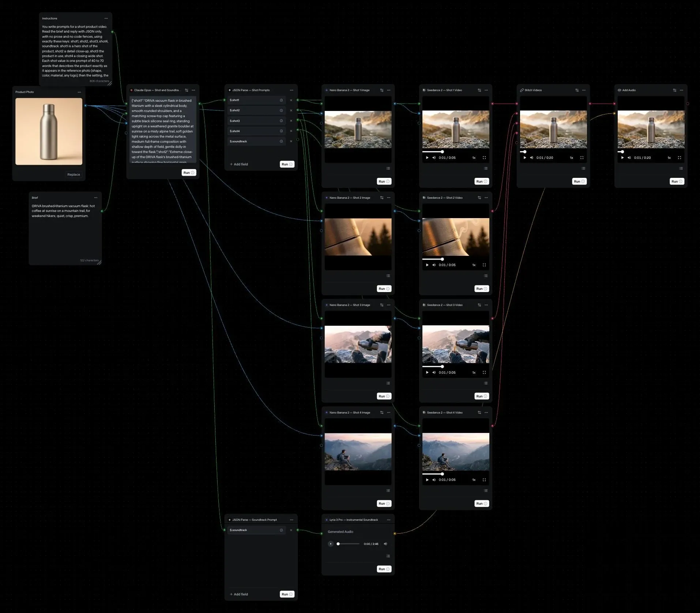700x613 pixels.
Task: Click info icon next to $.soundtrack in Shot Prompts
Action: point(281,141)
